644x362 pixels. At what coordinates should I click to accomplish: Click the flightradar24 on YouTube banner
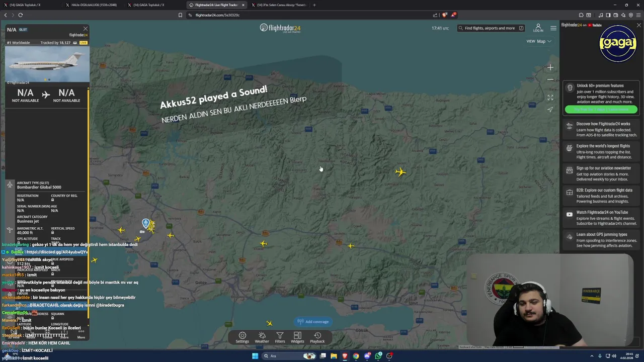tap(582, 25)
